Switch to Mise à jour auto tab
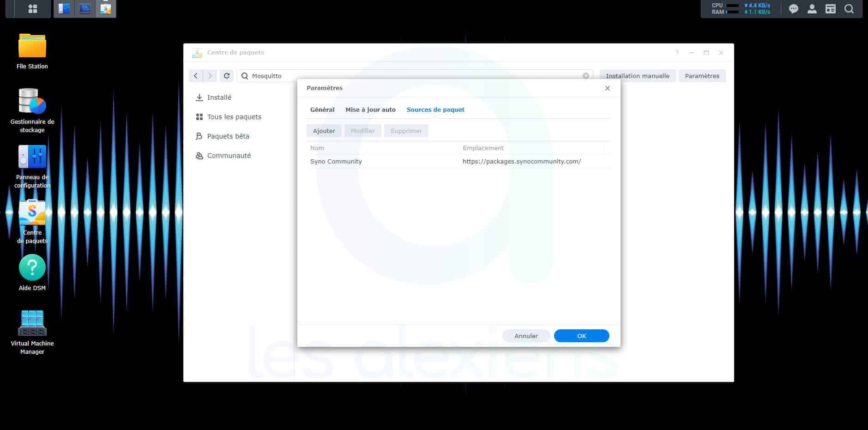868x430 pixels. [371, 109]
